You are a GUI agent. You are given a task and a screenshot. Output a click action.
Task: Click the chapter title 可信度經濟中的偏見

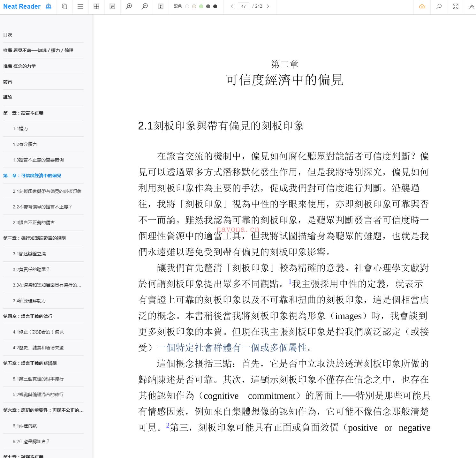284,80
